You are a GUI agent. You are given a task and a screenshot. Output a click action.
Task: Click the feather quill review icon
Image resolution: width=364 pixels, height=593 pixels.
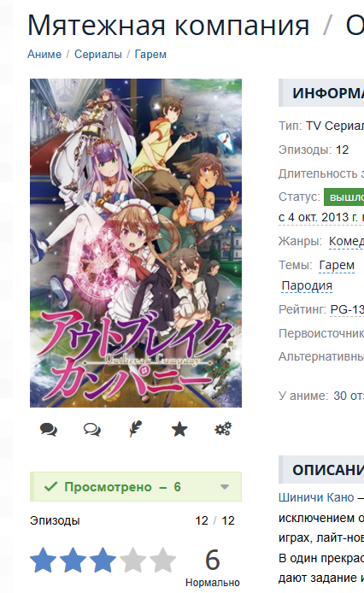pos(136,429)
